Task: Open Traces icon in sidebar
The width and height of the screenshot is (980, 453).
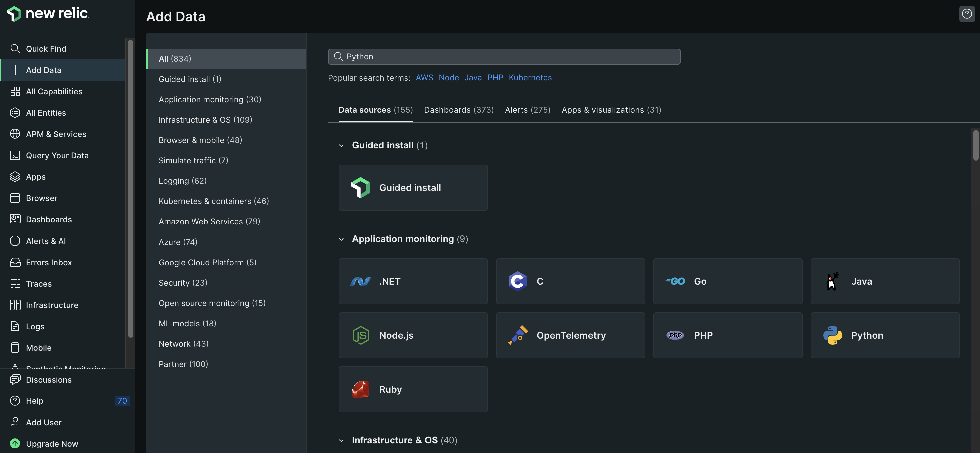Action: [15, 284]
